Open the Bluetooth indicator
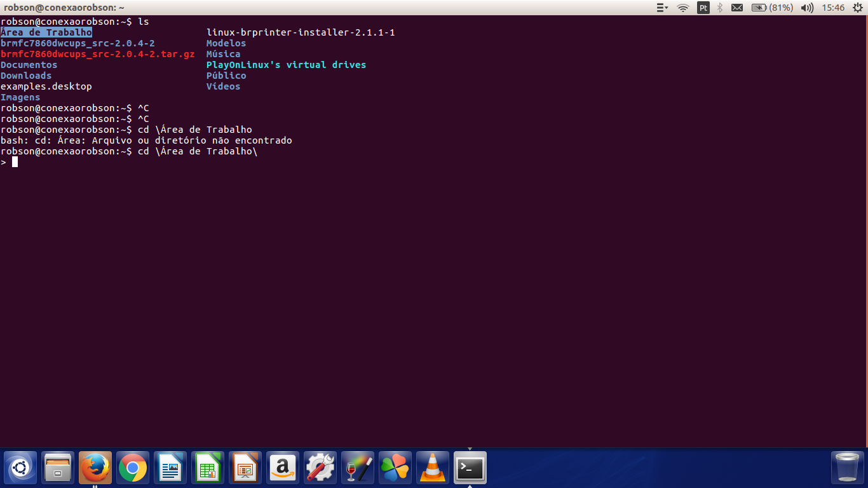868x488 pixels. point(720,8)
